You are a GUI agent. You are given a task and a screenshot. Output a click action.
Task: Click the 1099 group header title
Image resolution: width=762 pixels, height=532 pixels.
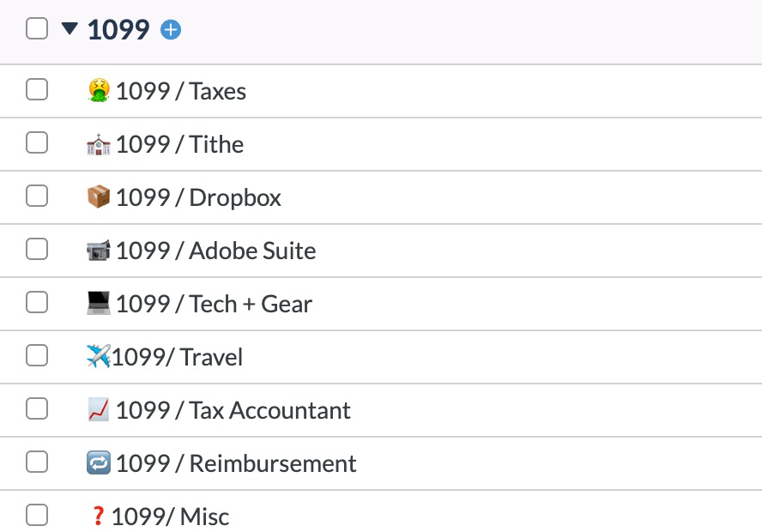click(x=118, y=30)
